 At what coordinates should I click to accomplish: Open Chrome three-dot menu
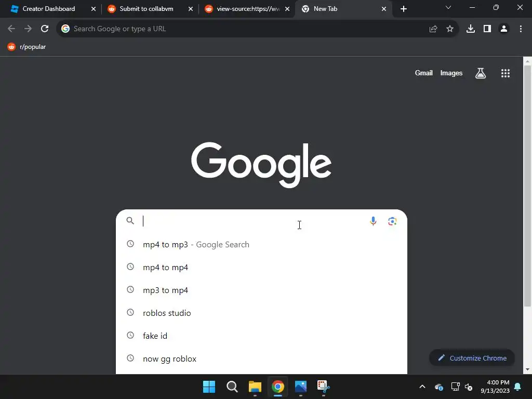coord(521,29)
